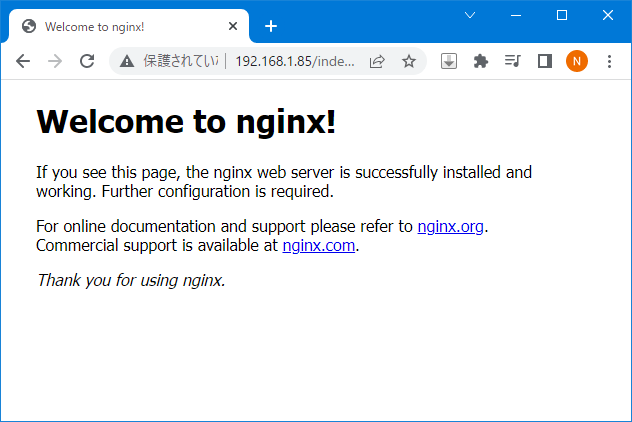The height and width of the screenshot is (422, 632).
Task: Open Chrome's three-dot menu
Action: [609, 61]
